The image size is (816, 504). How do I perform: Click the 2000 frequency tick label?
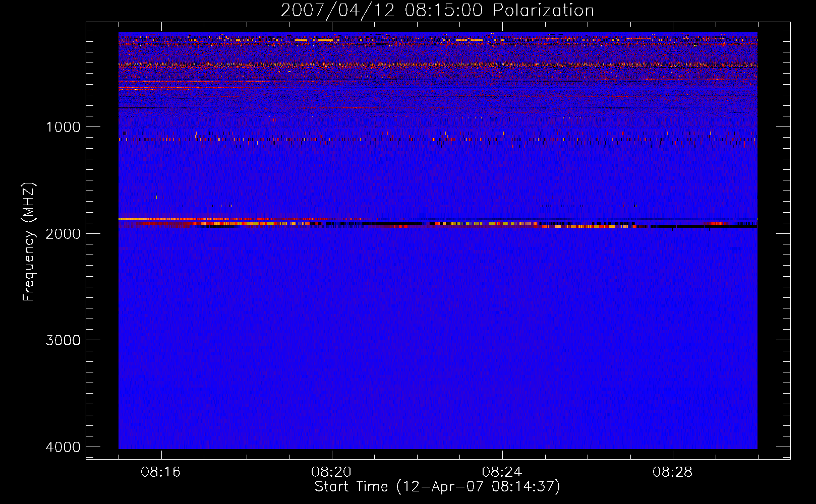pos(63,233)
